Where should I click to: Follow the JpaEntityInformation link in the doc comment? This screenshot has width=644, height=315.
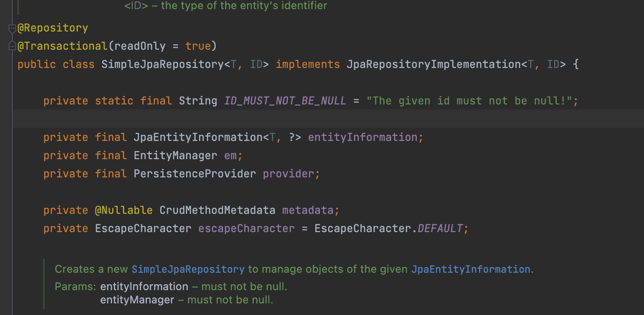pyautogui.click(x=471, y=269)
